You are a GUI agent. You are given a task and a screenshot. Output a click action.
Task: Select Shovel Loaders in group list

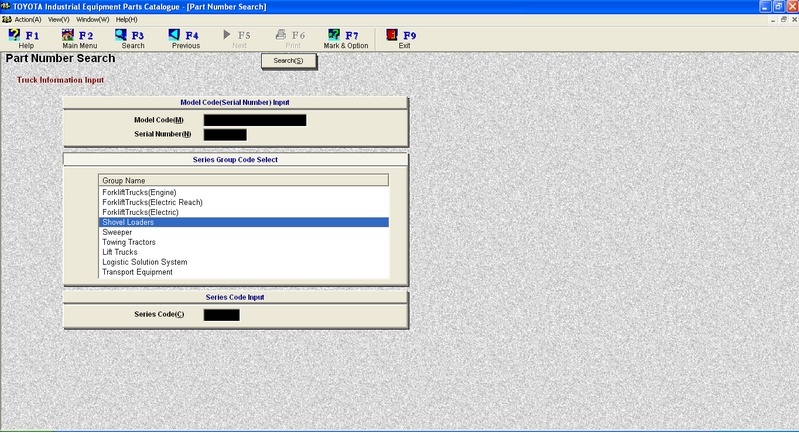coord(243,222)
